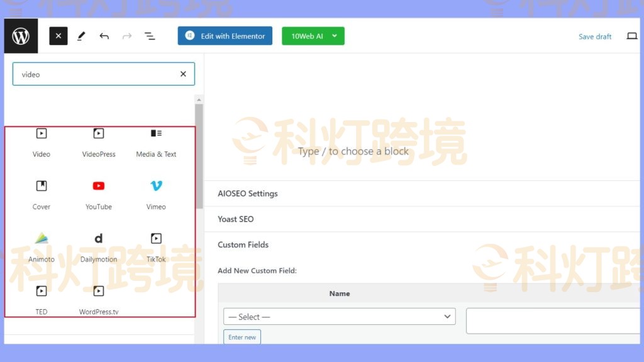Open the Tools pencil menu
The height and width of the screenshot is (362, 644).
(x=81, y=36)
